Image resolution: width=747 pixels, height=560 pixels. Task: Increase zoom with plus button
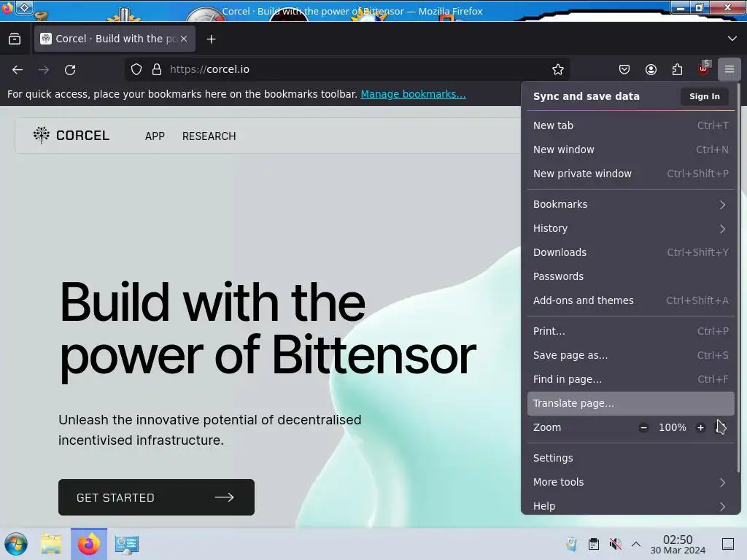(x=700, y=427)
